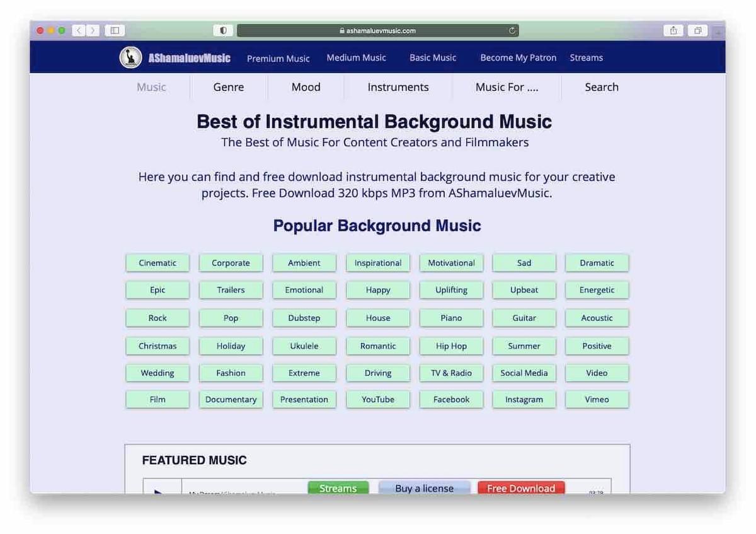Screen dimensions: 756x534
Task: Pick the Epic music button
Action: click(157, 290)
